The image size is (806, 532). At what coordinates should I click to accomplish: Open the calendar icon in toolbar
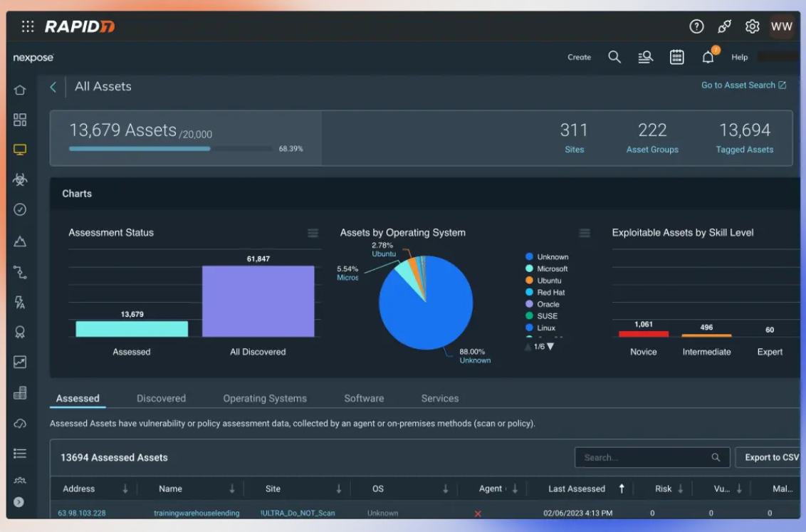click(676, 58)
